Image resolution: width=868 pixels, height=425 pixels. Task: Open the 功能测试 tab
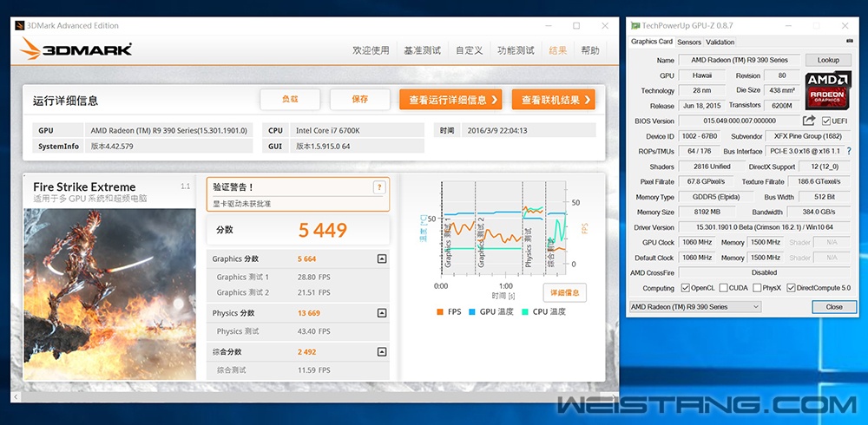(x=516, y=50)
